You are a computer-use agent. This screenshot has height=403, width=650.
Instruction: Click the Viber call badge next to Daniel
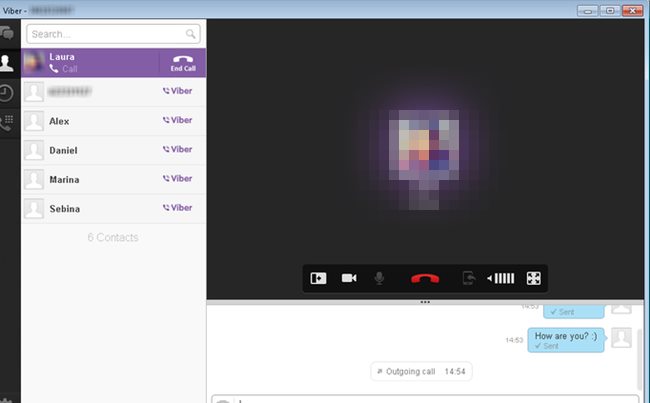coord(177,149)
